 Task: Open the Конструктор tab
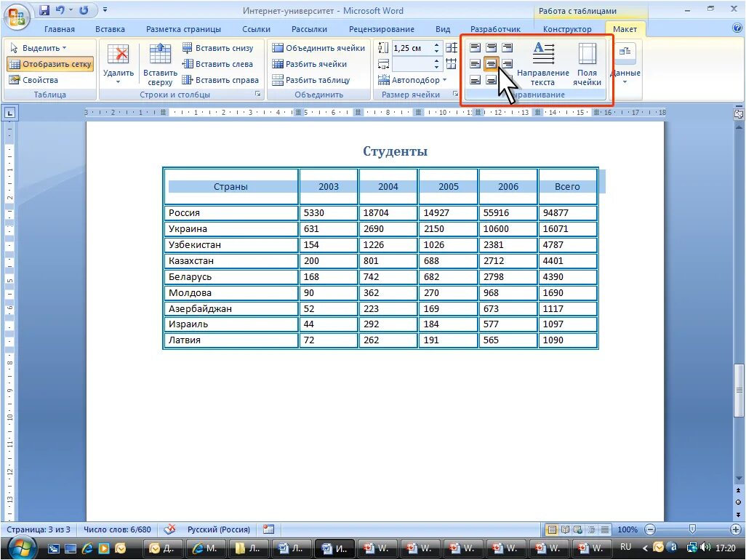[x=567, y=29]
